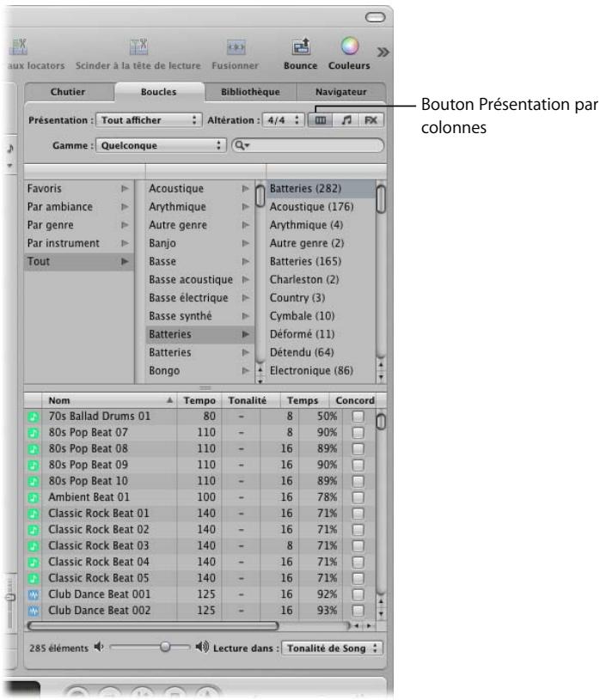Click green loop icon of Ambient Beat 01
Screen dimensions: 600x700
[x=33, y=497]
